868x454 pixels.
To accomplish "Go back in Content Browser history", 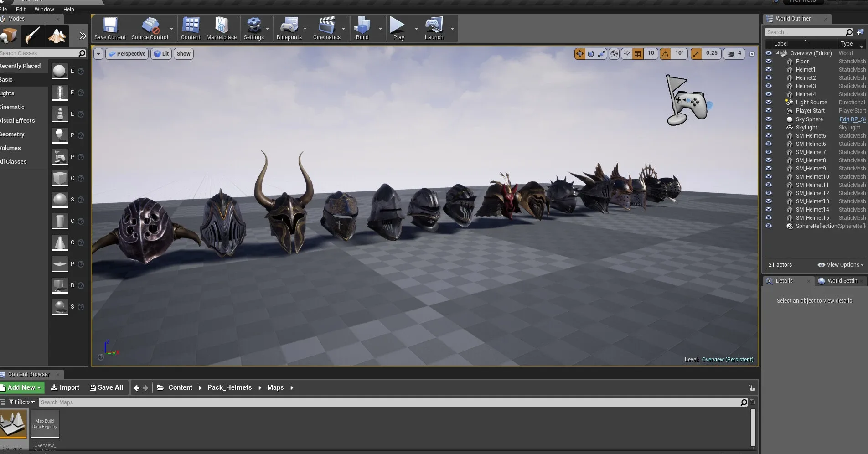I will [136, 388].
